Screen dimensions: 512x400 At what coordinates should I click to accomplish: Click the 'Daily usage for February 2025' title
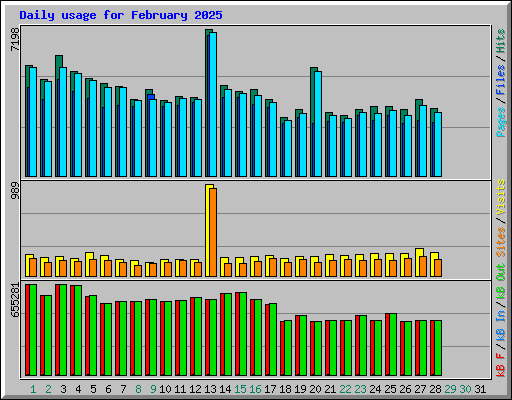(x=121, y=15)
